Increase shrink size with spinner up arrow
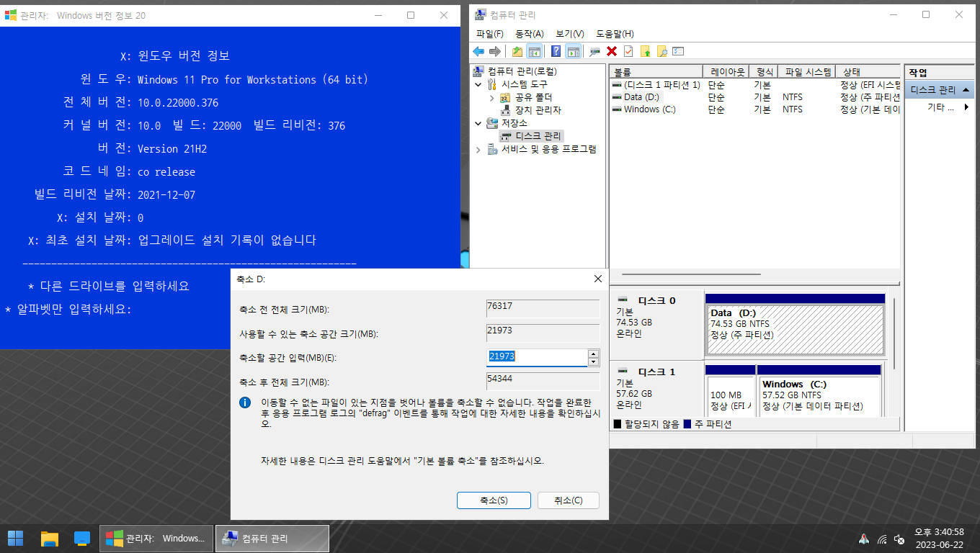This screenshot has width=980, height=553. click(x=594, y=353)
